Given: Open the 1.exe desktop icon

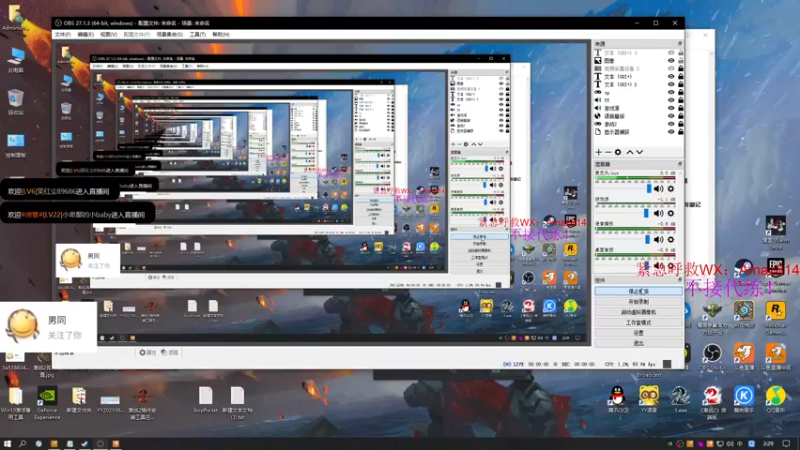Looking at the screenshot, I should click(681, 399).
